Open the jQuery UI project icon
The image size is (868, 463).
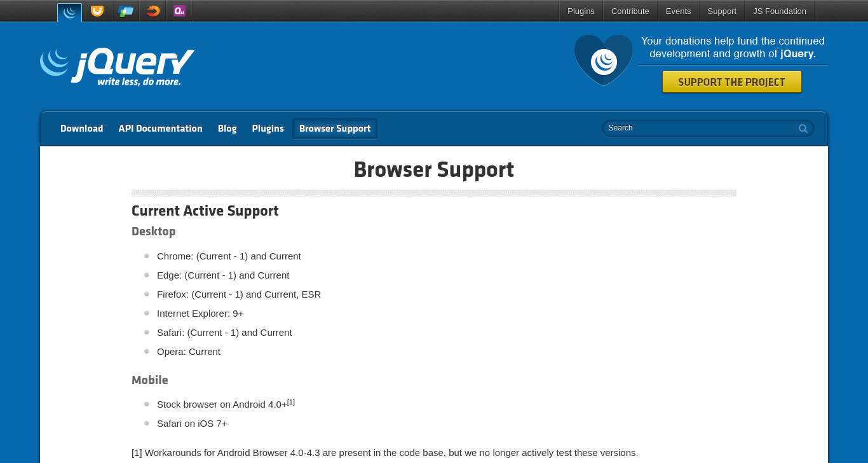click(97, 11)
